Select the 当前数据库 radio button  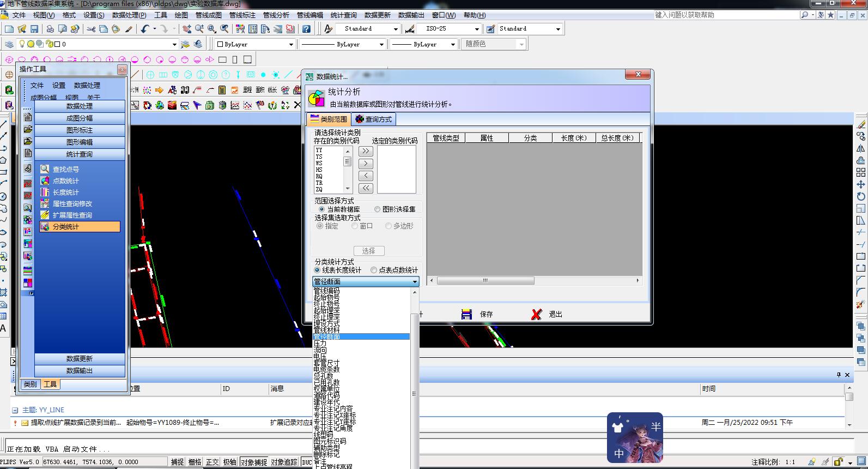(321, 209)
